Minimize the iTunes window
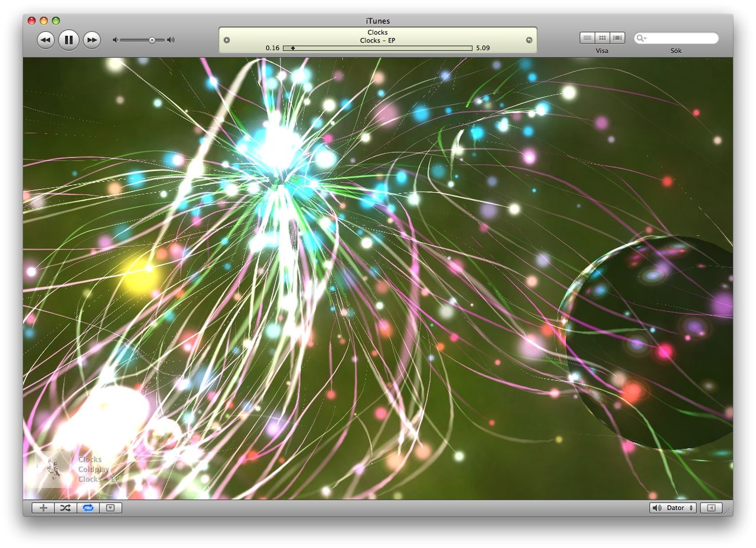Screen dimensions: 756x548 point(44,21)
